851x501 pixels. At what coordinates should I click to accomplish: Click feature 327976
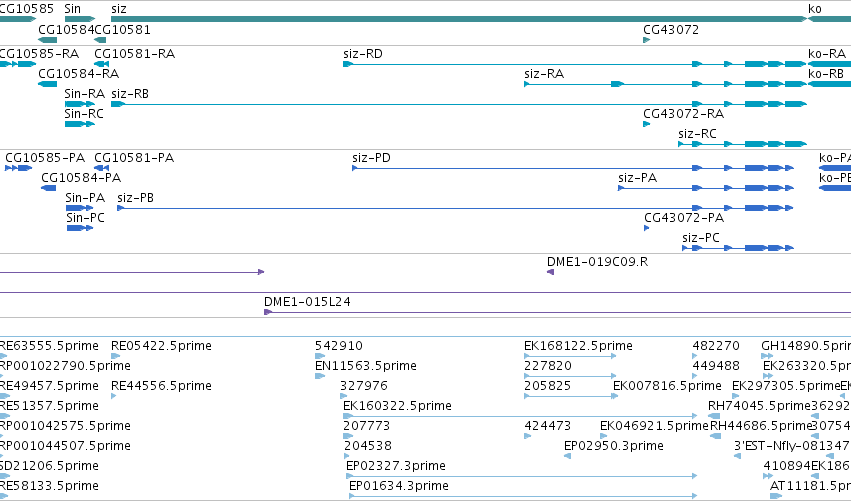[x=364, y=386]
